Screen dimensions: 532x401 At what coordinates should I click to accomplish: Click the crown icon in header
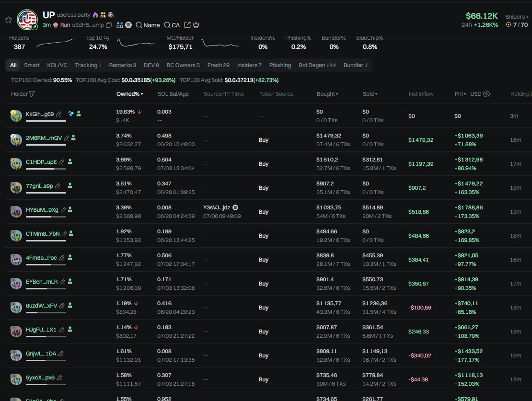(x=196, y=25)
